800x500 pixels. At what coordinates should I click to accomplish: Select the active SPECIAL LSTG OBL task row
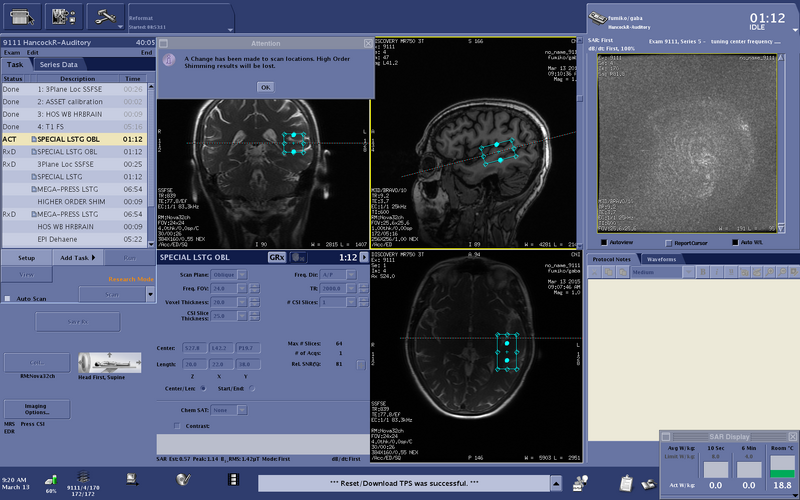coord(74,139)
